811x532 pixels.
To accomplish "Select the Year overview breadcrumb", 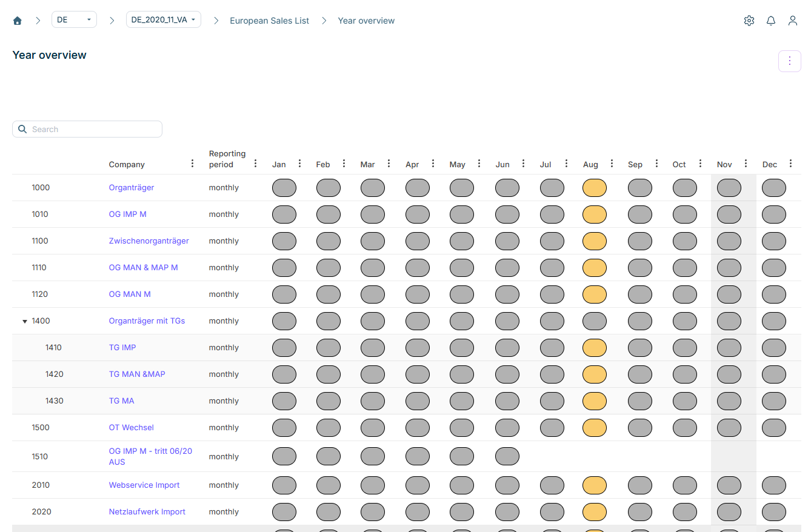I will click(366, 21).
